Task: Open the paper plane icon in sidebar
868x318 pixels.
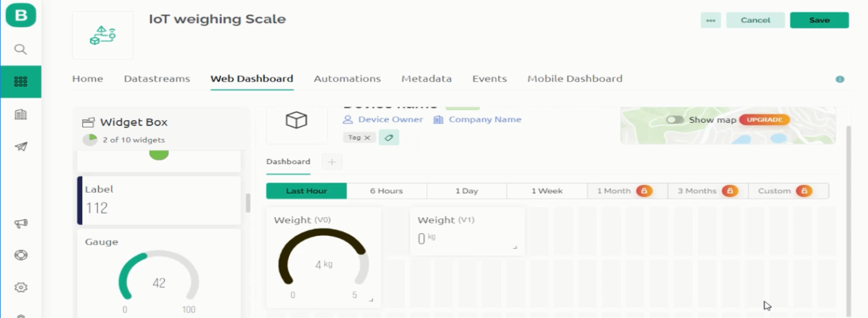Action: (20, 146)
